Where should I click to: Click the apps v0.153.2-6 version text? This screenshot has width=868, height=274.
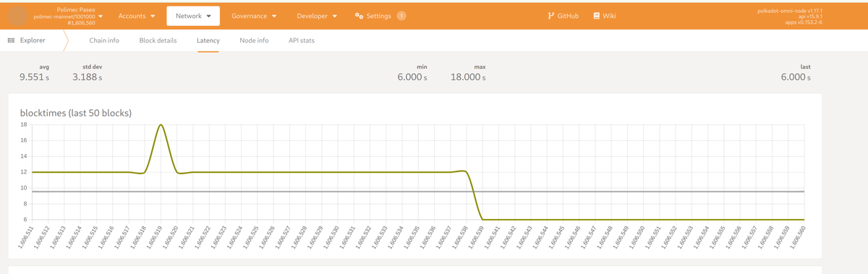(x=803, y=22)
